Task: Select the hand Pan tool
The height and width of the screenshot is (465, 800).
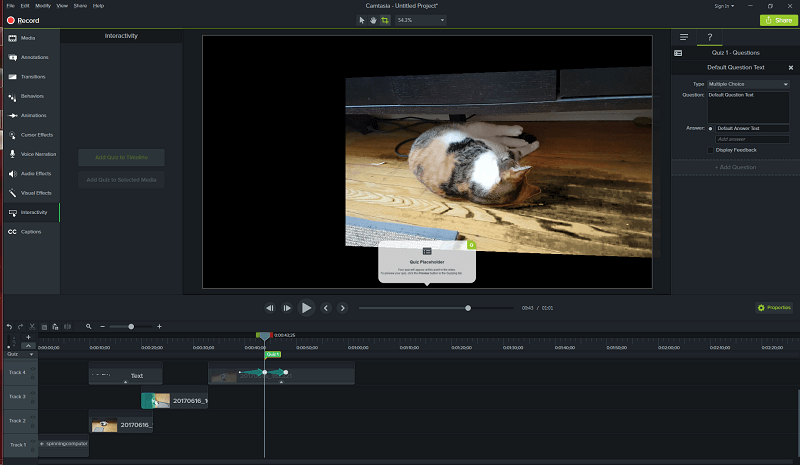Action: click(x=373, y=20)
